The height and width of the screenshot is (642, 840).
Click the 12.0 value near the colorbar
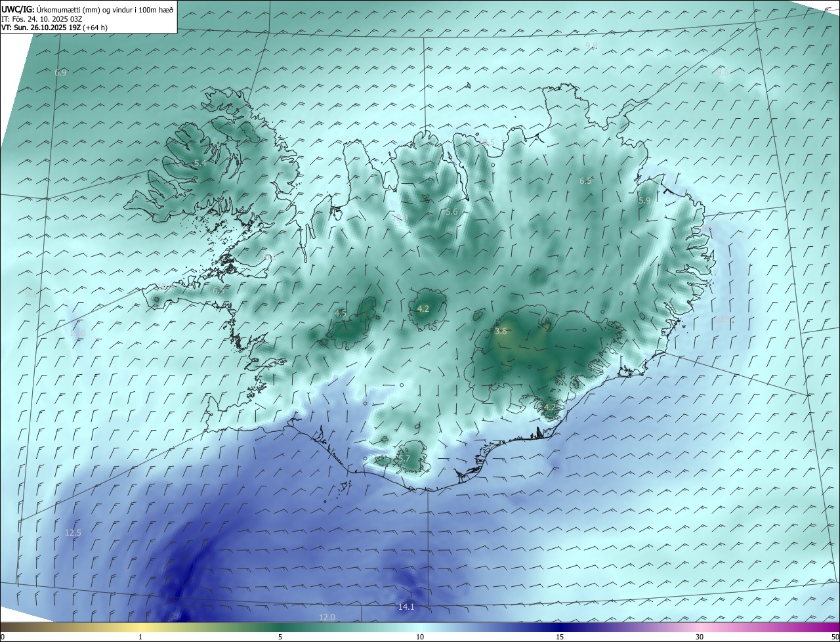point(327,617)
